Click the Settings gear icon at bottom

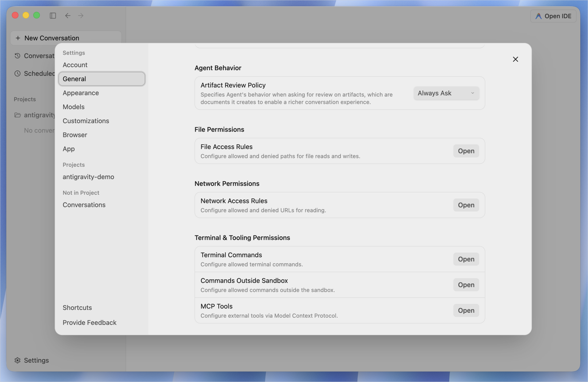(x=17, y=360)
